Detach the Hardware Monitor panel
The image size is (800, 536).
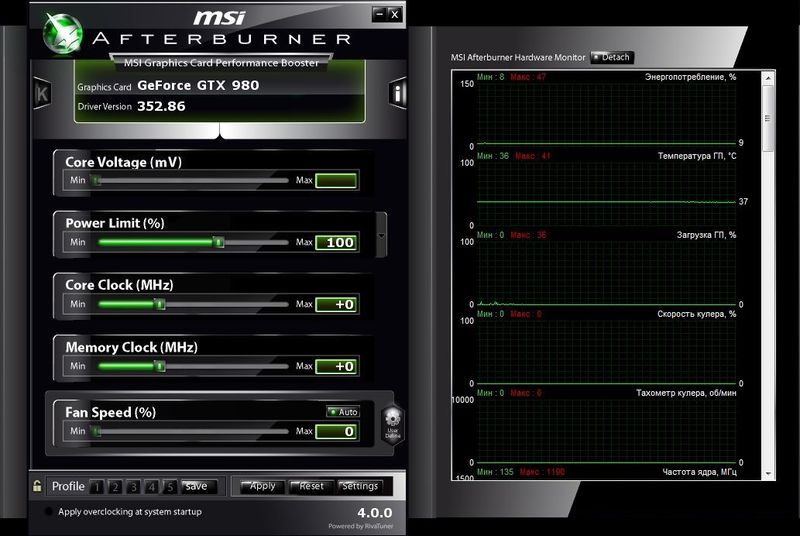612,57
